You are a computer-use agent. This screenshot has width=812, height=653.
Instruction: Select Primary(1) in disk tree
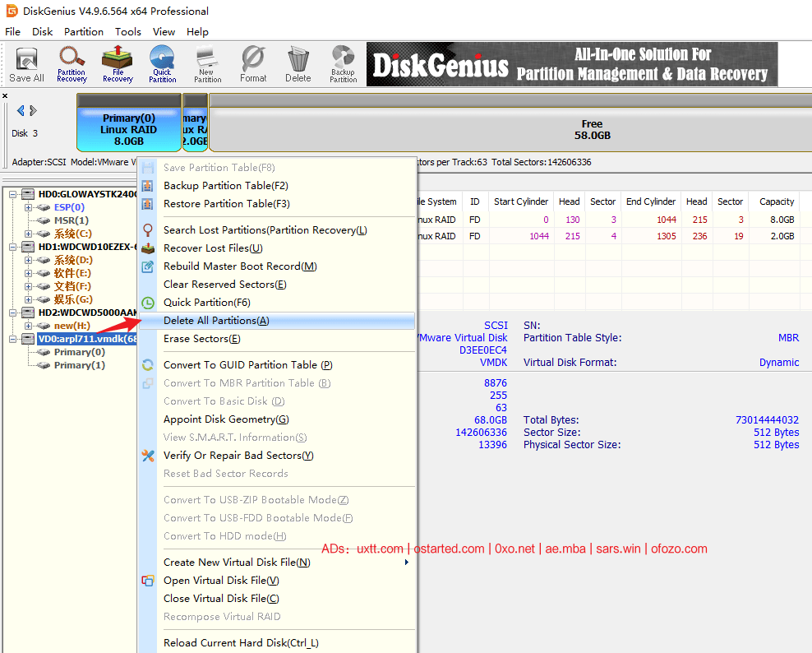coord(79,365)
